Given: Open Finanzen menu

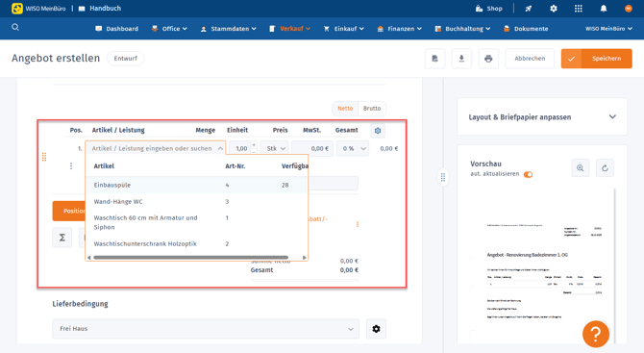Looking at the screenshot, I should [x=400, y=29].
